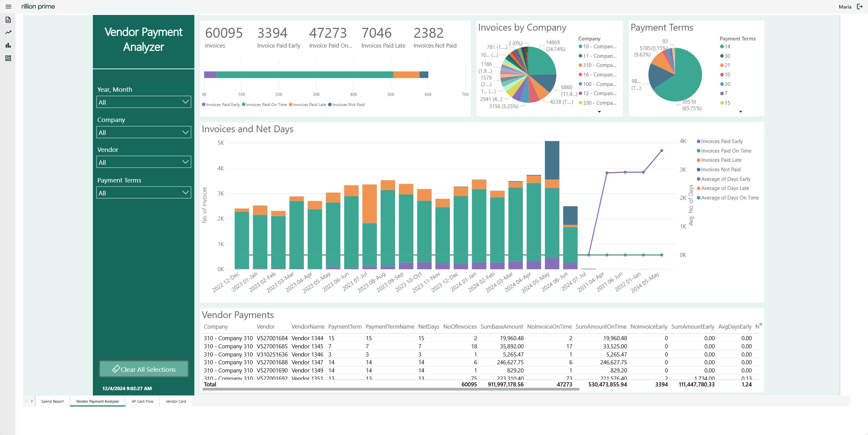Open the hamburger navigation menu
The width and height of the screenshot is (868, 435).
[9, 6]
